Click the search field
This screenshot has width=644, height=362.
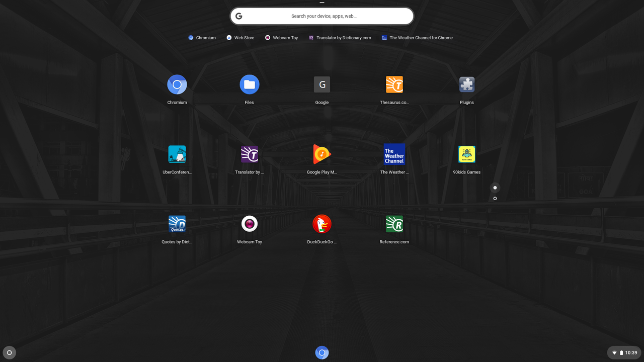pos(321,16)
